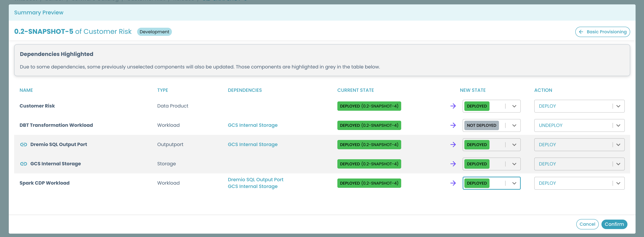Click the Confirm button
The height and width of the screenshot is (237, 644).
coord(614,224)
